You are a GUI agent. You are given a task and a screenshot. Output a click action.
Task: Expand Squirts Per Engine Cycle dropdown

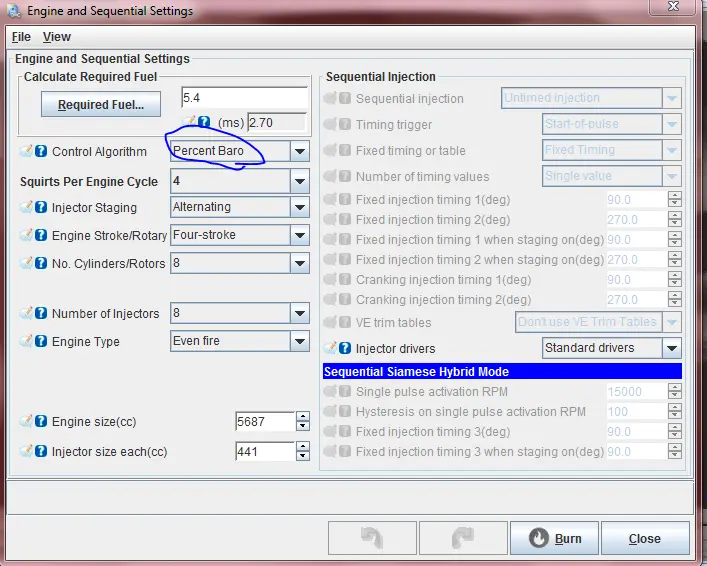300,181
